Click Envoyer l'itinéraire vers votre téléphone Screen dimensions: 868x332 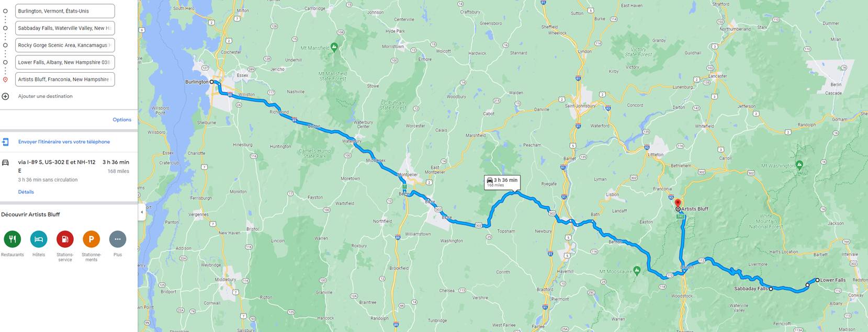[64, 142]
